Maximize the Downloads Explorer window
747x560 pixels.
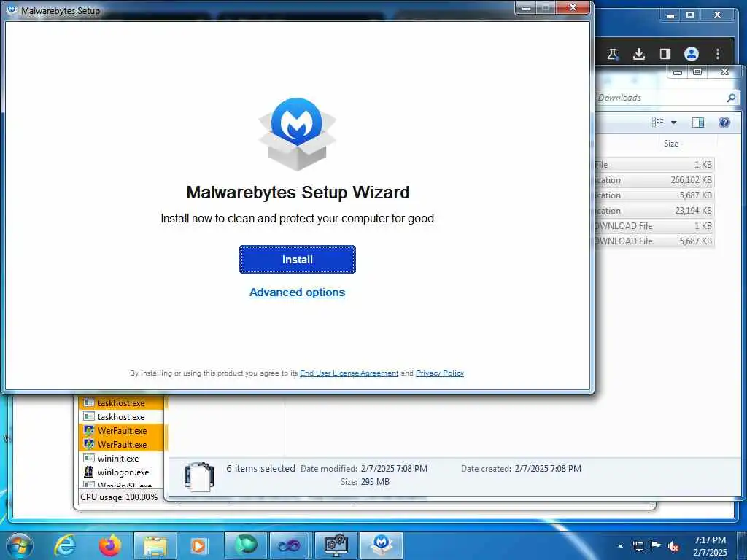coord(697,72)
